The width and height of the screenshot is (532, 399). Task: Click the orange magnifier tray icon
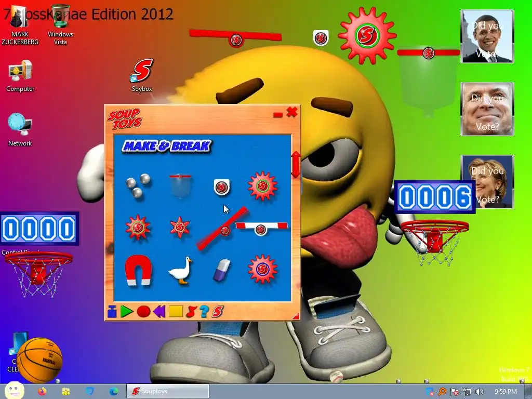click(x=442, y=392)
